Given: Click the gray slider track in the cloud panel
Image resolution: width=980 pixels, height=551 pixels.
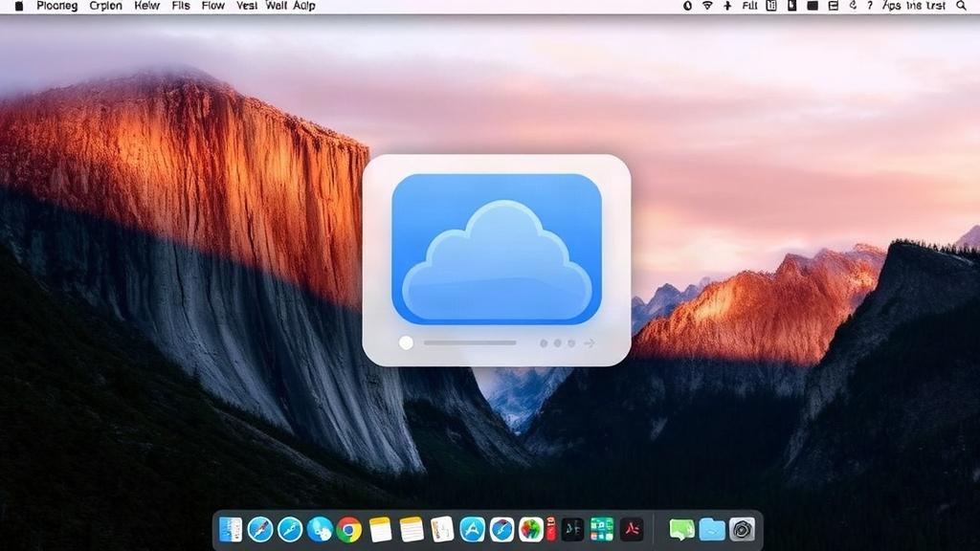Looking at the screenshot, I should click(x=470, y=343).
